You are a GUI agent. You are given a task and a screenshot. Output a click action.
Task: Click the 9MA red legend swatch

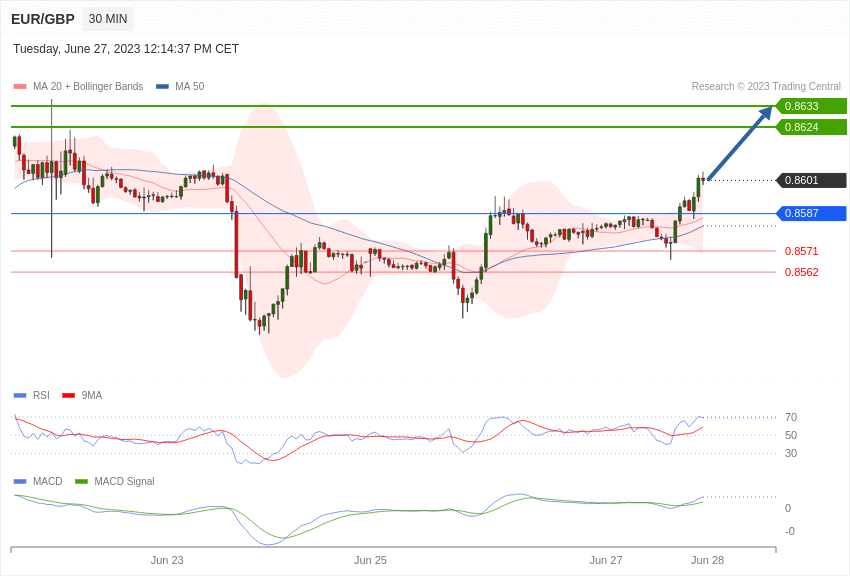coord(69,396)
